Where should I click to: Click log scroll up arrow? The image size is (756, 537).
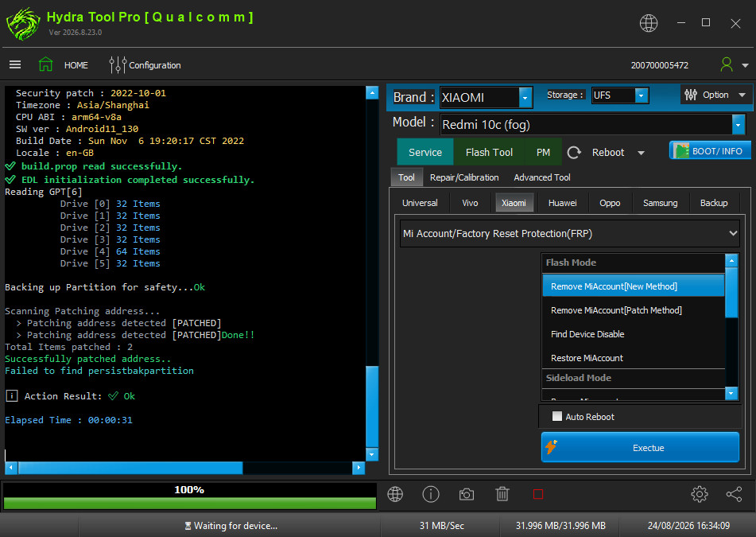point(372,92)
